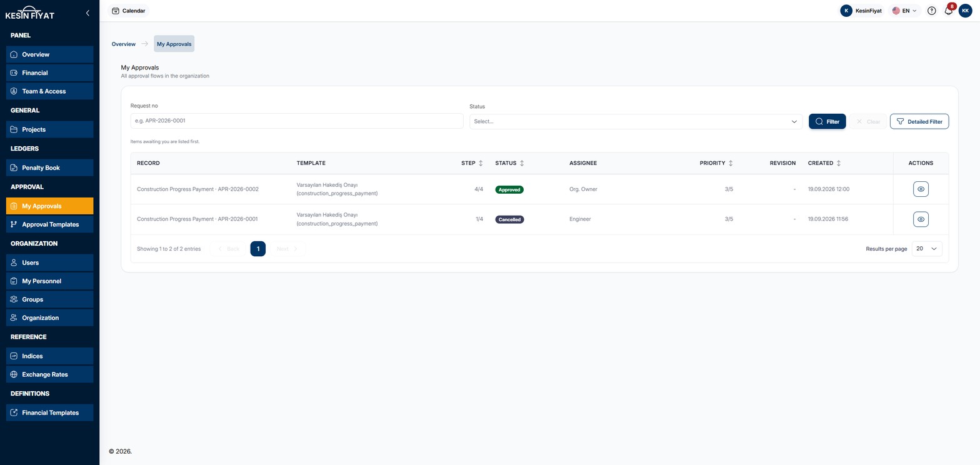This screenshot has width=980, height=465.
Task: Click the Org. Owner assignee cell
Action: pos(583,189)
